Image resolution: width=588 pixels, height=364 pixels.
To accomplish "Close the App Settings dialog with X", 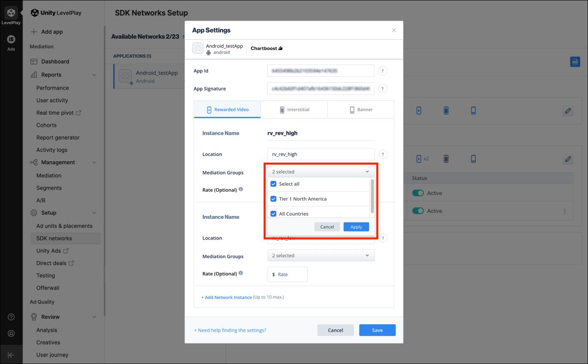I will pos(394,30).
